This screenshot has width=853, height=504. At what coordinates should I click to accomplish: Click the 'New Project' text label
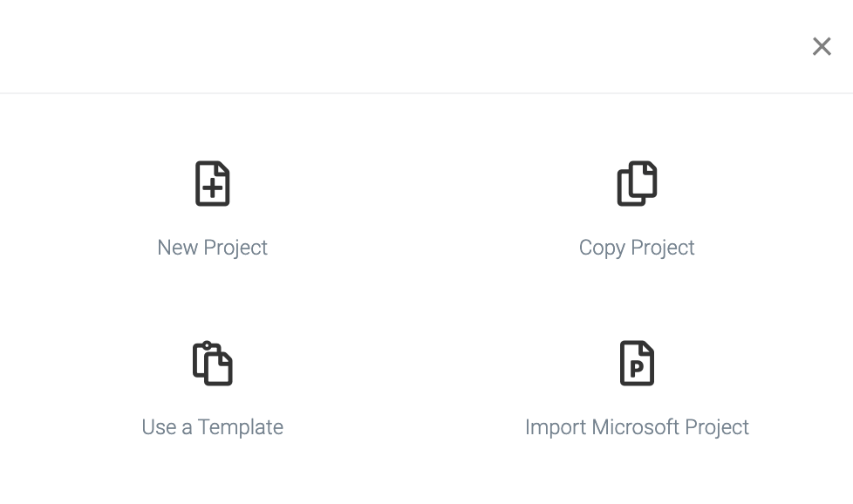coord(212,248)
